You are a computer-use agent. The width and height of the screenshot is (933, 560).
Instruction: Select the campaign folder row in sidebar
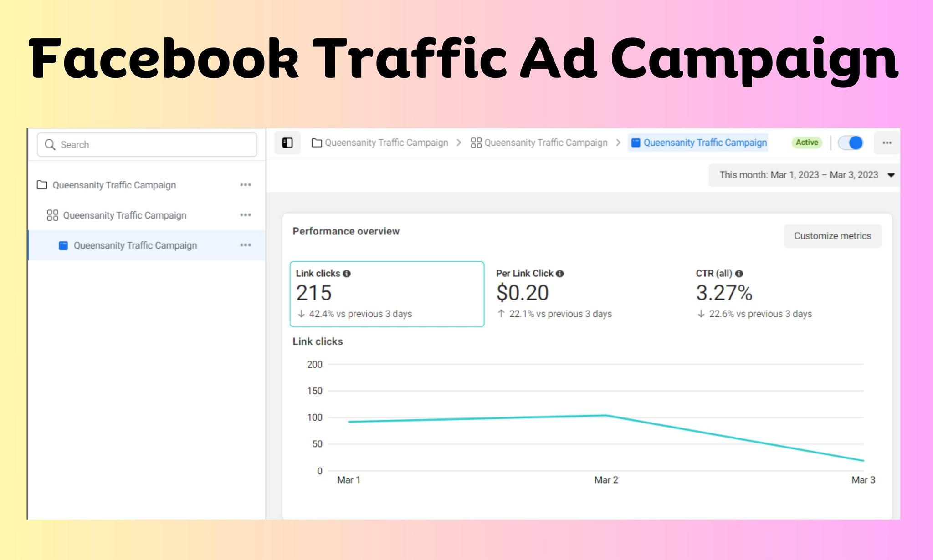(147, 185)
